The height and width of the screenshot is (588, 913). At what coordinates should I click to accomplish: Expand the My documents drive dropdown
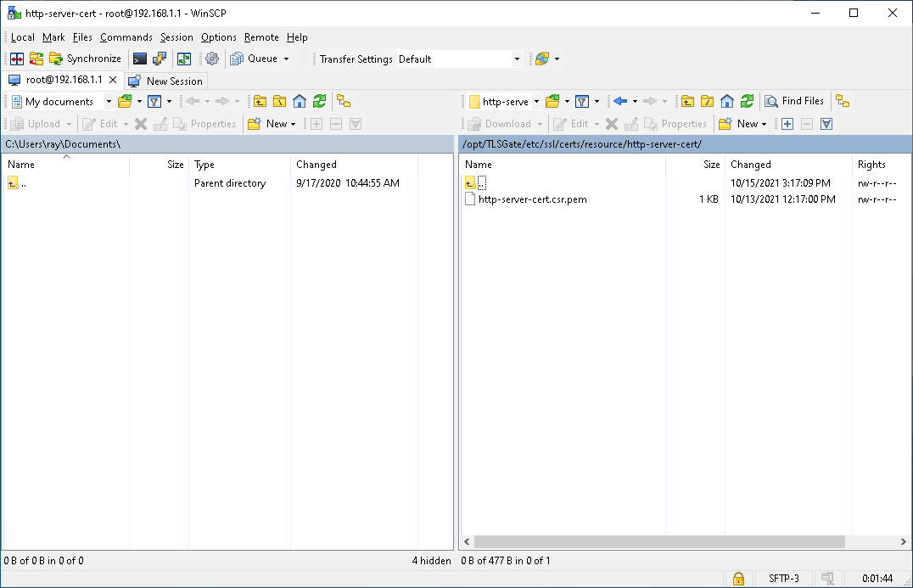109,101
